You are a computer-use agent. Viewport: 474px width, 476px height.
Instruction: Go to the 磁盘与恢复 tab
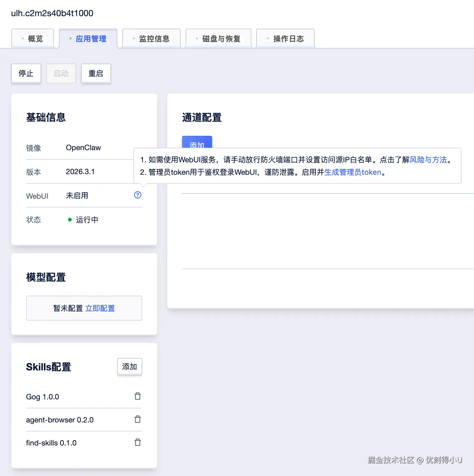coord(218,39)
